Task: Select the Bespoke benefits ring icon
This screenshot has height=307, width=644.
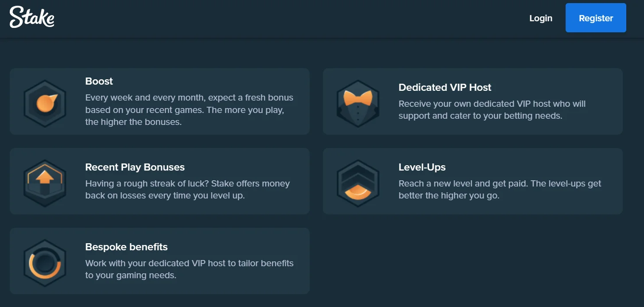Action: click(x=45, y=261)
